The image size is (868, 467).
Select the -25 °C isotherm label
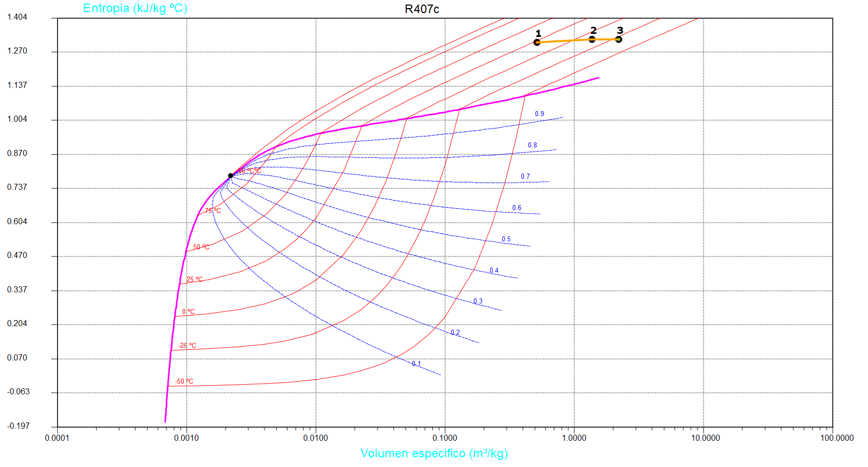coord(187,345)
